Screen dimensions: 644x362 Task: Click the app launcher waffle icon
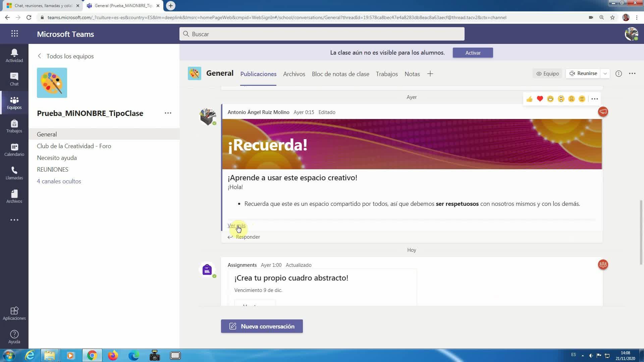coord(14,34)
